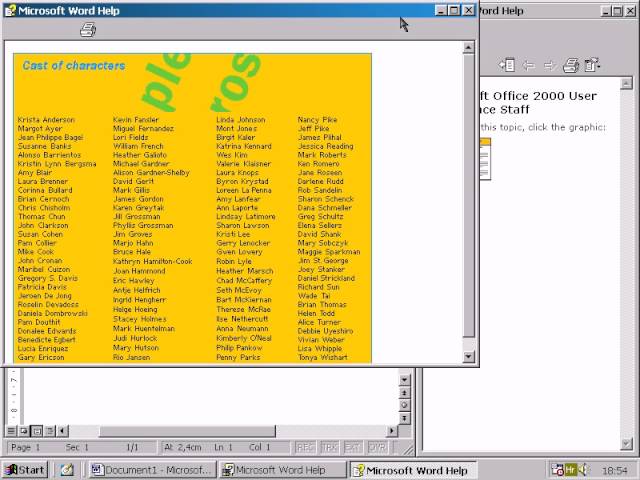Click Next Page double-arrow in Word scrollbar

tap(404, 418)
